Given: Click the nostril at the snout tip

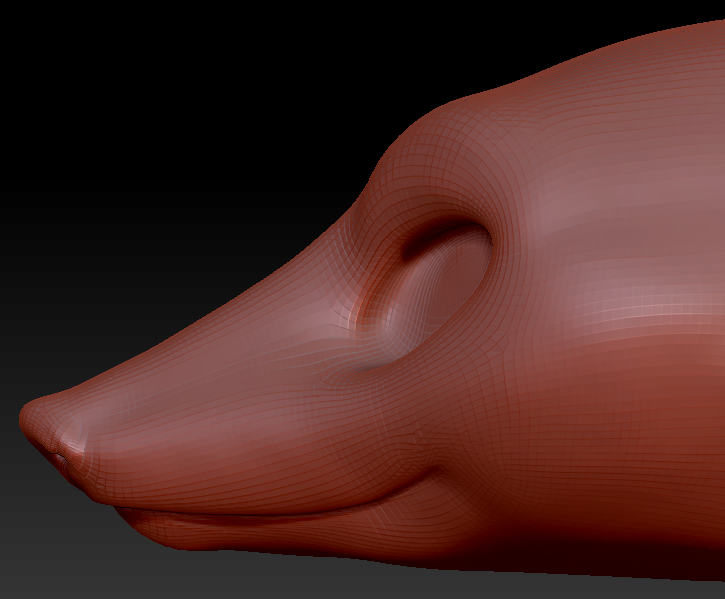Looking at the screenshot, I should coord(60,459).
